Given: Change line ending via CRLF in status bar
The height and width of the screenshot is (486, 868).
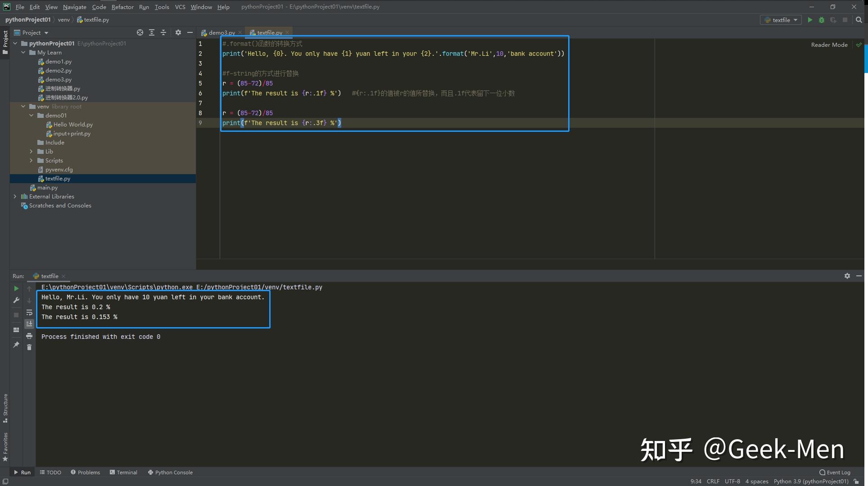Looking at the screenshot, I should tap(713, 481).
